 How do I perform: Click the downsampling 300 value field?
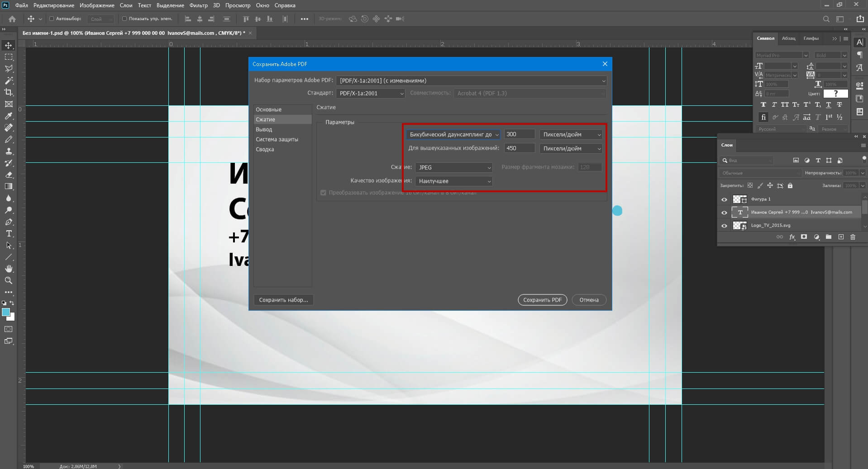pyautogui.click(x=520, y=134)
